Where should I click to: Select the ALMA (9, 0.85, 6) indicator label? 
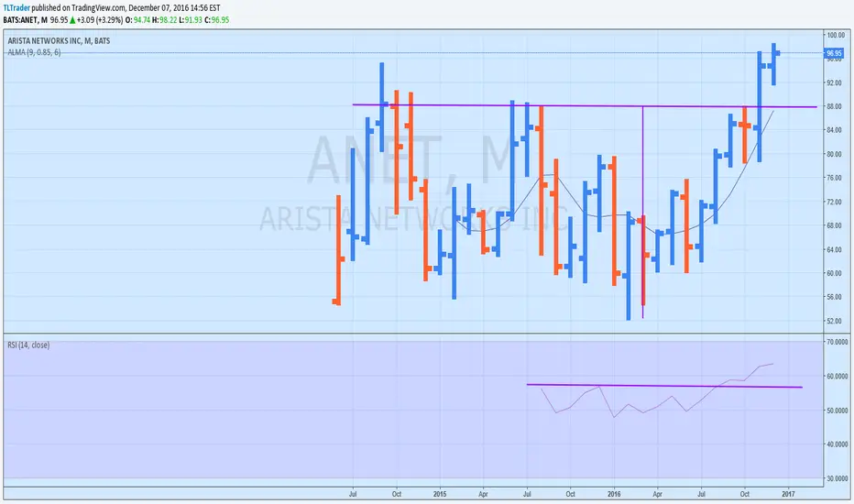tap(34, 52)
